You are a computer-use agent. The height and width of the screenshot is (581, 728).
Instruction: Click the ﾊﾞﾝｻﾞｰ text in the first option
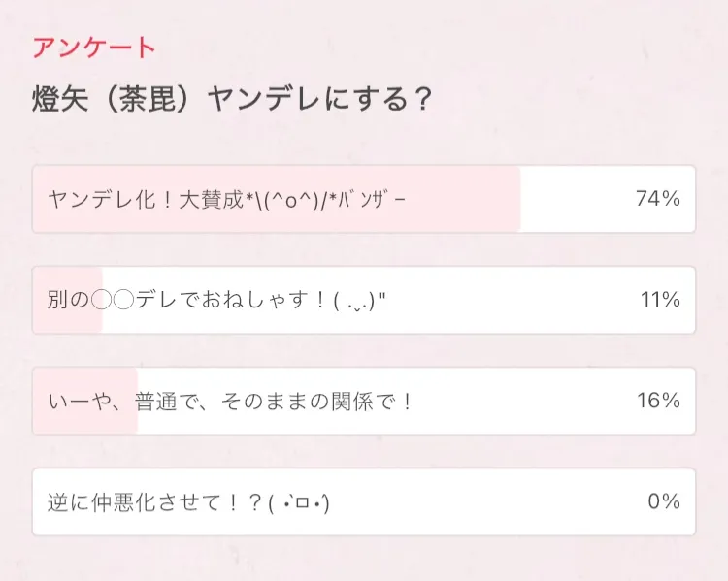(380, 199)
